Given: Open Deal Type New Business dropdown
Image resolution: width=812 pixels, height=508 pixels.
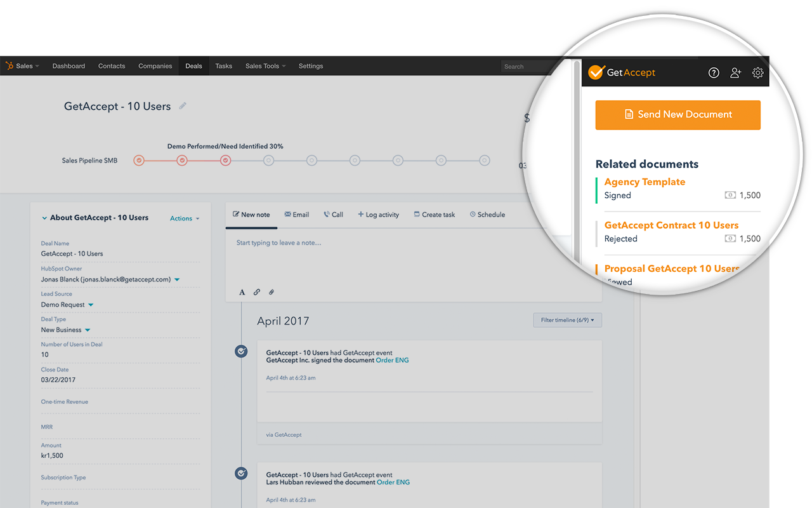Looking at the screenshot, I should pyautogui.click(x=88, y=330).
